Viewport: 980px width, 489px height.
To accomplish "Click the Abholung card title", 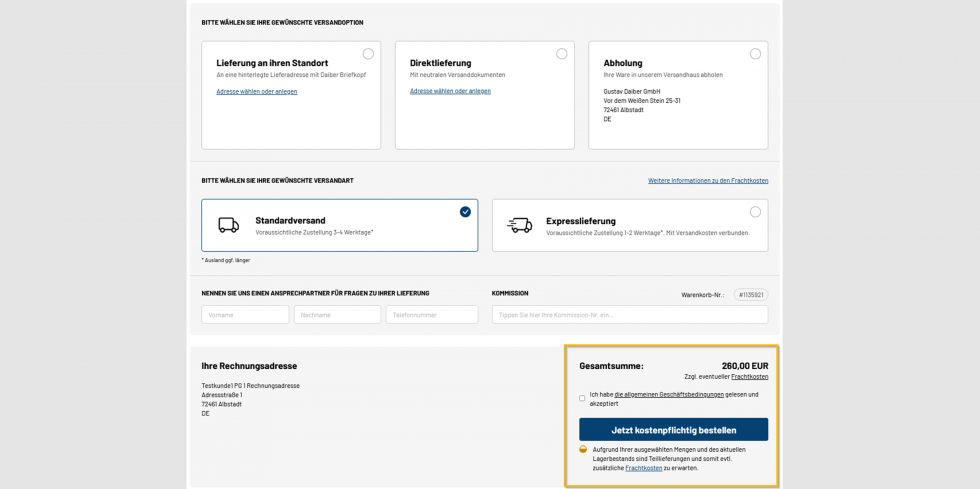I will click(622, 63).
